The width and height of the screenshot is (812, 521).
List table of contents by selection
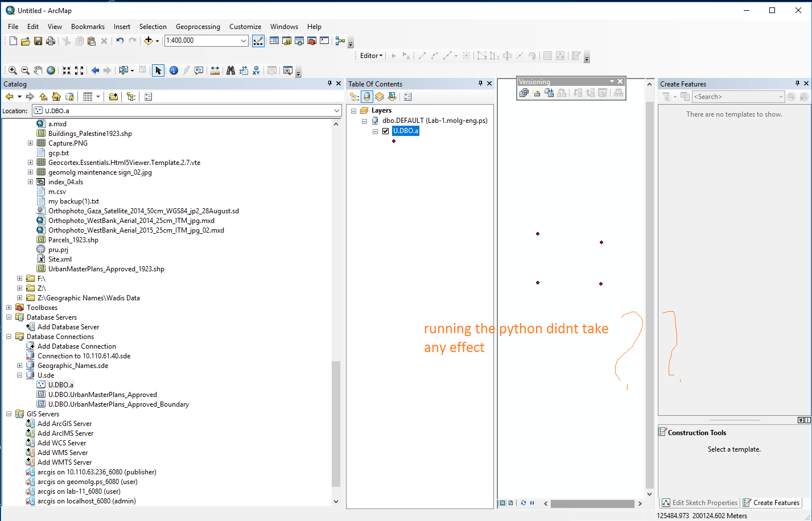tap(392, 97)
